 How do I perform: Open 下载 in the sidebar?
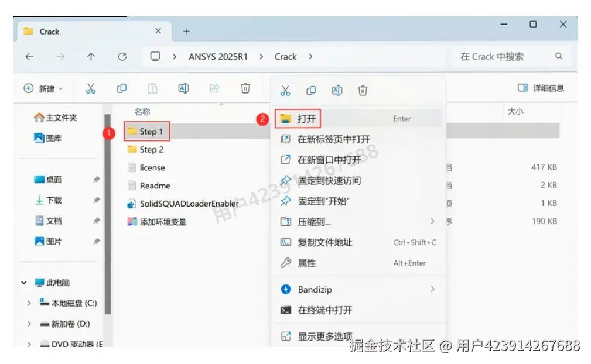click(48, 200)
